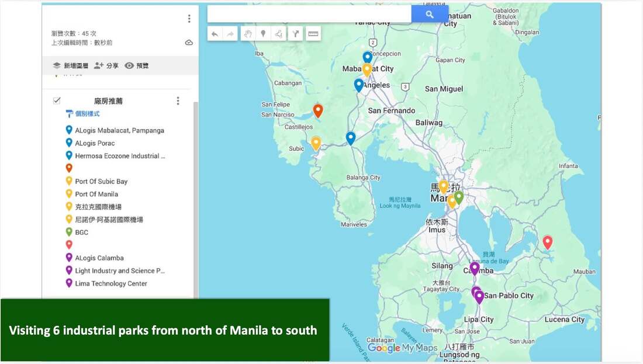The height and width of the screenshot is (364, 643).
Task: Select 克拉克國際機場 list item
Action: (x=94, y=207)
